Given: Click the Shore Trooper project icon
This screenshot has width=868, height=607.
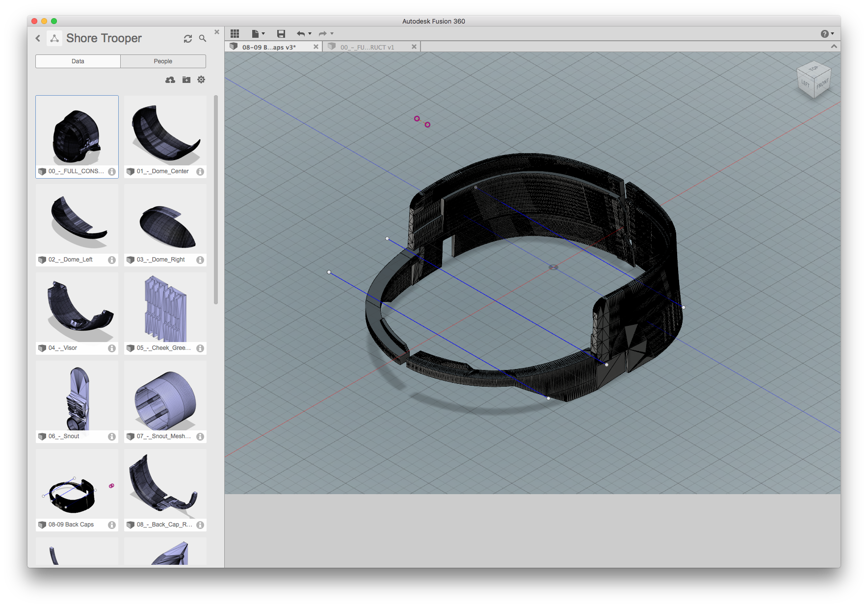Looking at the screenshot, I should coord(54,38).
